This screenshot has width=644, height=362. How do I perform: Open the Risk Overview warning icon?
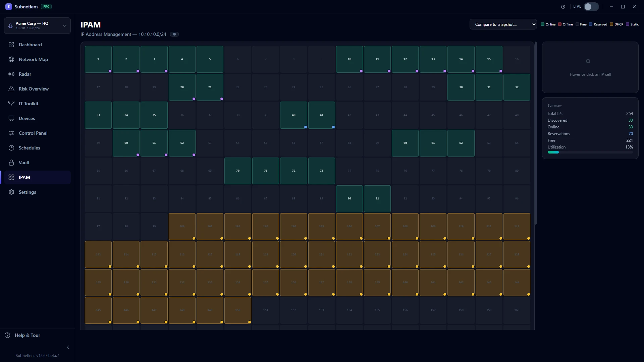click(x=11, y=89)
